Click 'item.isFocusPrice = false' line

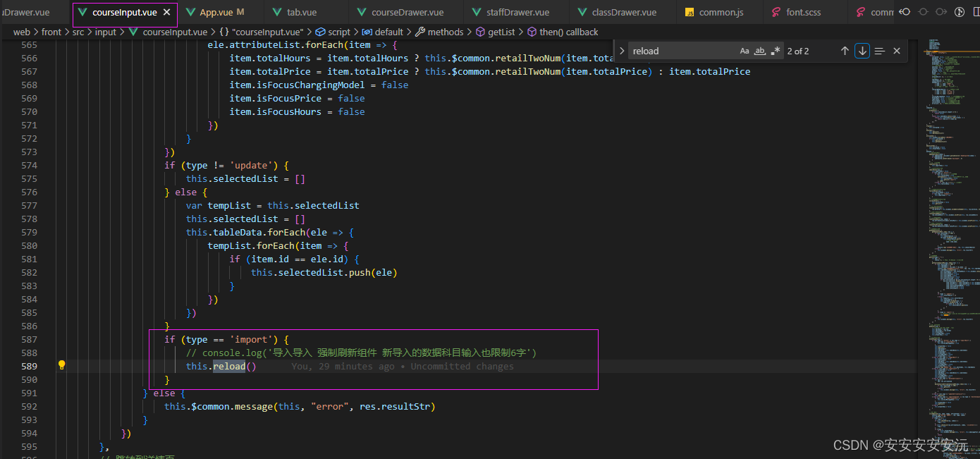297,98
